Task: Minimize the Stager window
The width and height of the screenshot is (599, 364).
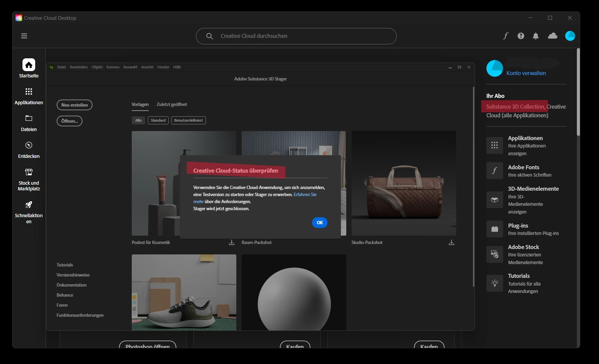Action: pos(450,67)
